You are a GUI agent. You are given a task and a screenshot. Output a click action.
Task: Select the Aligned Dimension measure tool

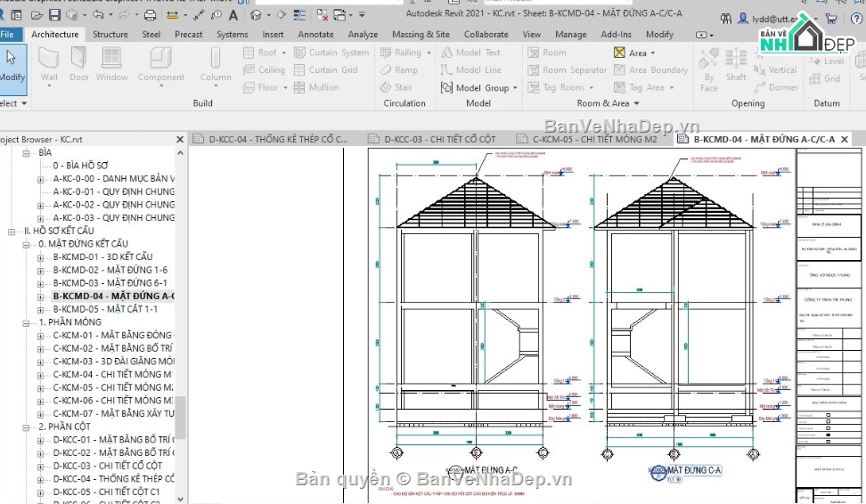point(199,15)
